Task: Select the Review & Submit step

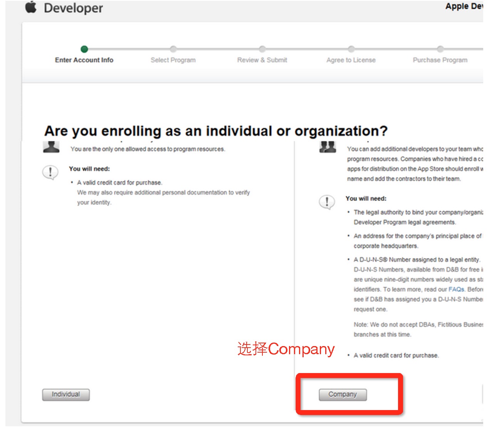Action: [x=262, y=60]
